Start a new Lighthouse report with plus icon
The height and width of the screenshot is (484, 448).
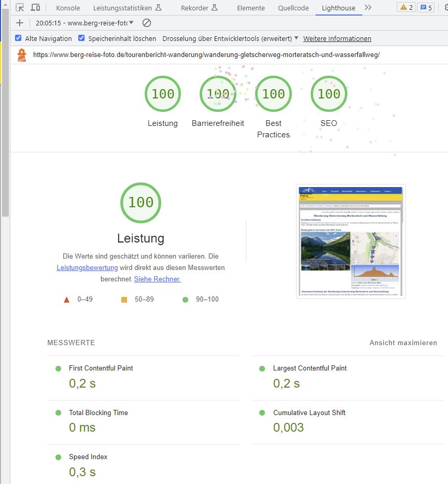tap(20, 23)
